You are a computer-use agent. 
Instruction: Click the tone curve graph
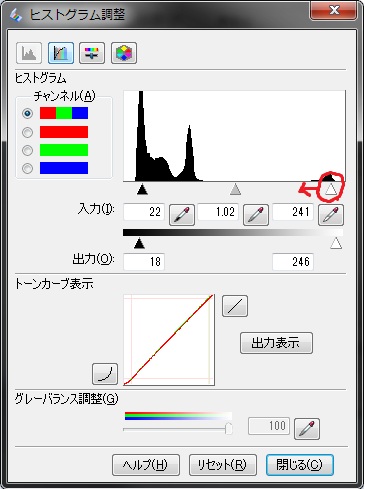[x=169, y=340]
